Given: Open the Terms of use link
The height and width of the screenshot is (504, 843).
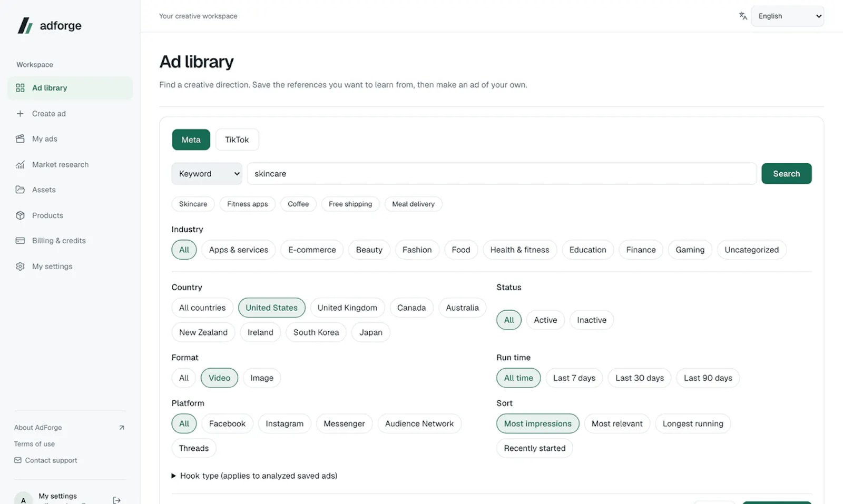Looking at the screenshot, I should tap(34, 444).
